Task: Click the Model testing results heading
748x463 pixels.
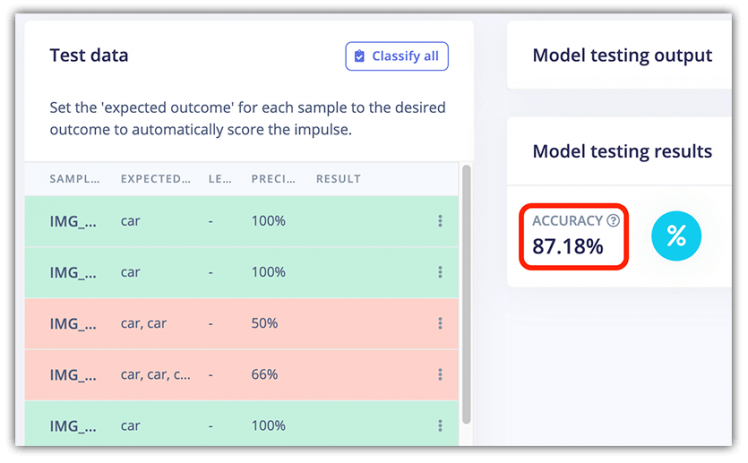Action: click(622, 151)
